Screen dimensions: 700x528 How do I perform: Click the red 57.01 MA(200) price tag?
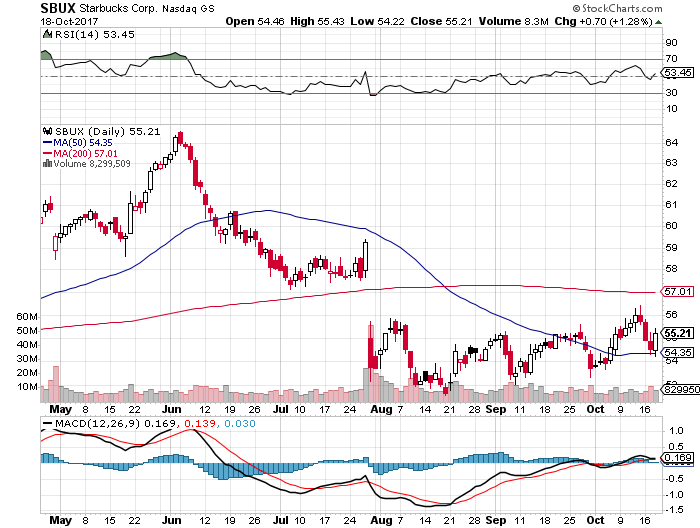(x=678, y=291)
